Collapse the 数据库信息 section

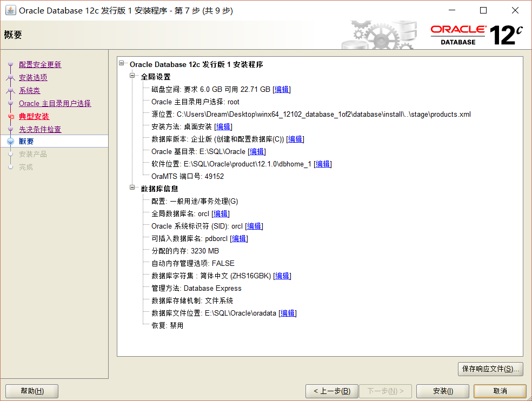[x=132, y=188]
